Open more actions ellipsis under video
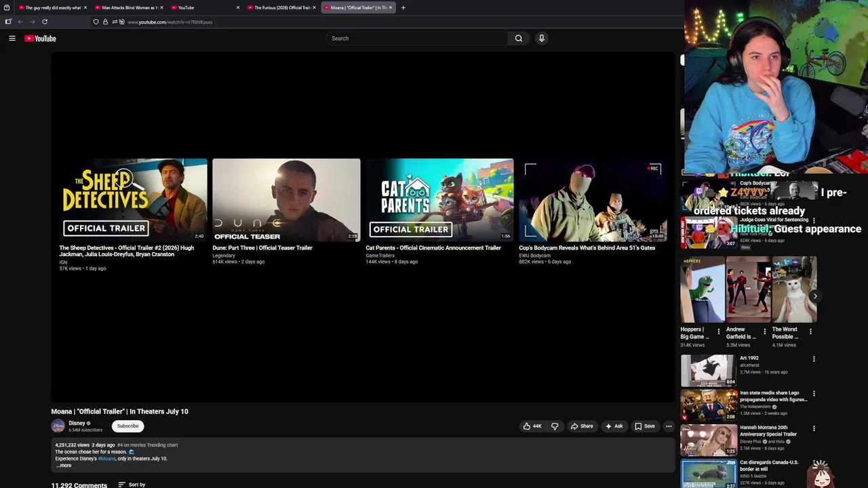The height and width of the screenshot is (488, 868). click(x=669, y=426)
